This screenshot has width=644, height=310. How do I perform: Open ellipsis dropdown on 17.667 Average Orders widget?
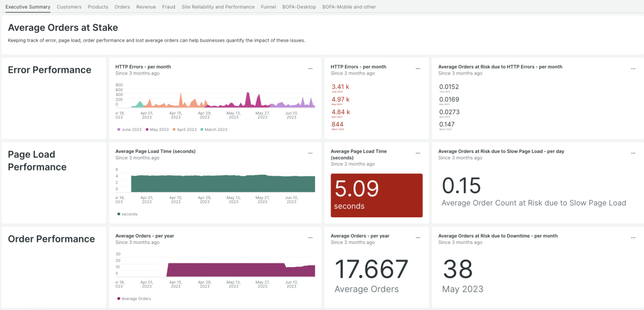(x=418, y=238)
